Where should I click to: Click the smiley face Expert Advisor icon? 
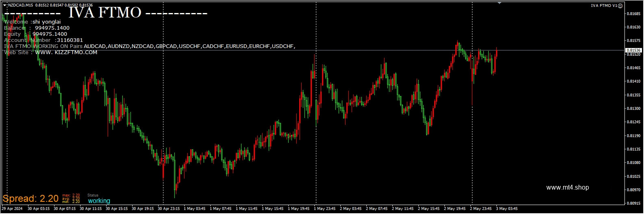click(x=620, y=6)
